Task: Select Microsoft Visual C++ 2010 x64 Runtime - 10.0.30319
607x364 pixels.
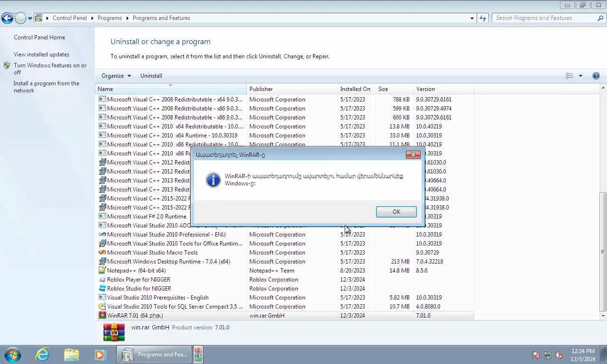Action: pyautogui.click(x=285, y=136)
